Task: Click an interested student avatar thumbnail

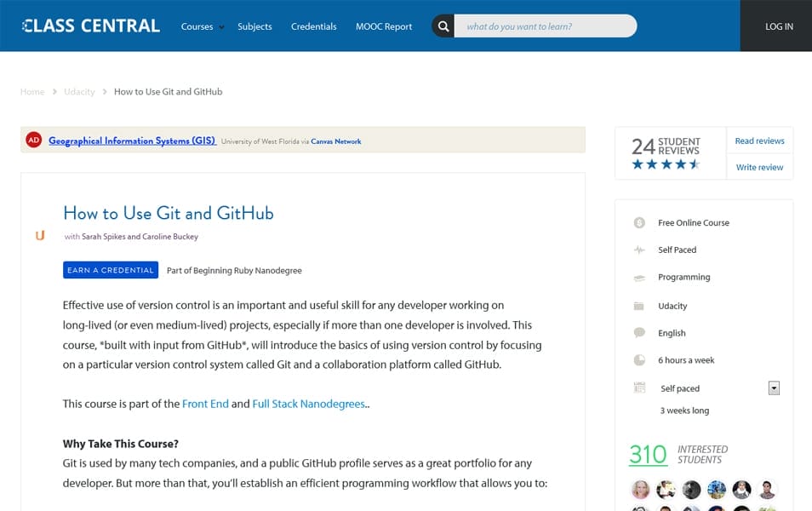Action: (x=639, y=488)
